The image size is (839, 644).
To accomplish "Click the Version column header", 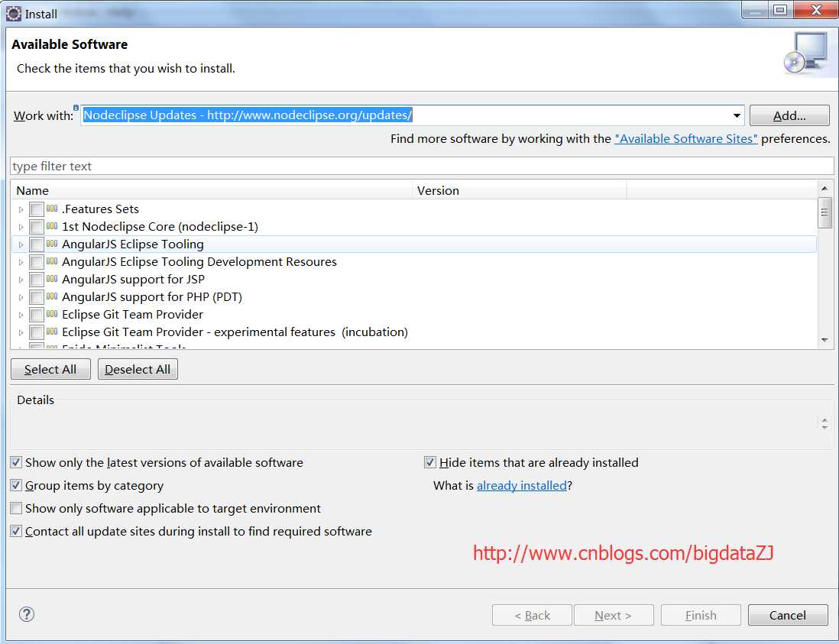I will 519,190.
